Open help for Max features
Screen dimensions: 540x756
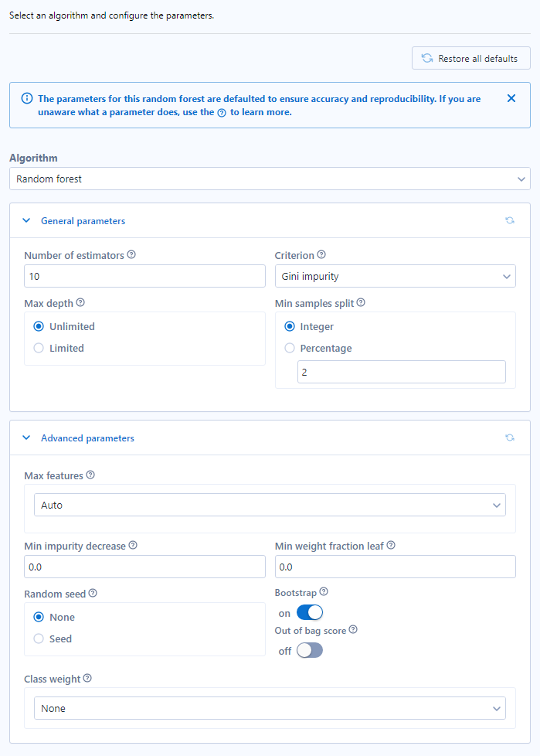point(90,475)
